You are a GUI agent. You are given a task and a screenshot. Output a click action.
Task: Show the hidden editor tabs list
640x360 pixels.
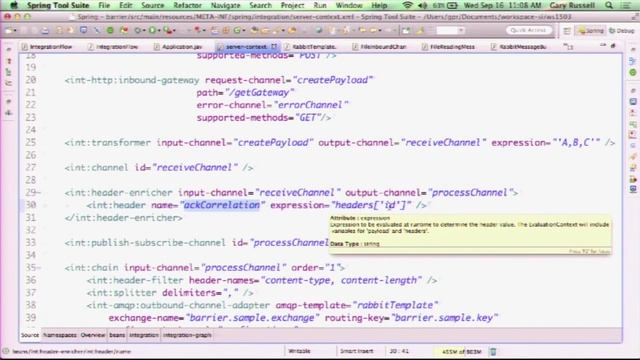click(568, 47)
